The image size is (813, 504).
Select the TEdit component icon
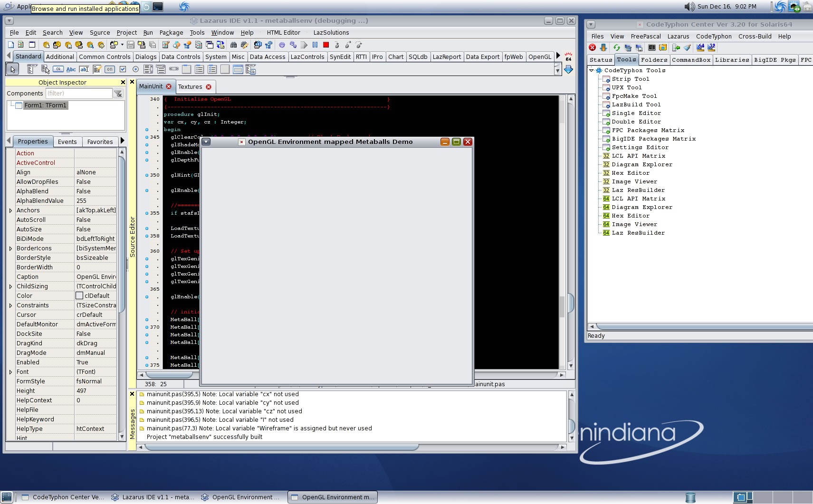click(84, 69)
